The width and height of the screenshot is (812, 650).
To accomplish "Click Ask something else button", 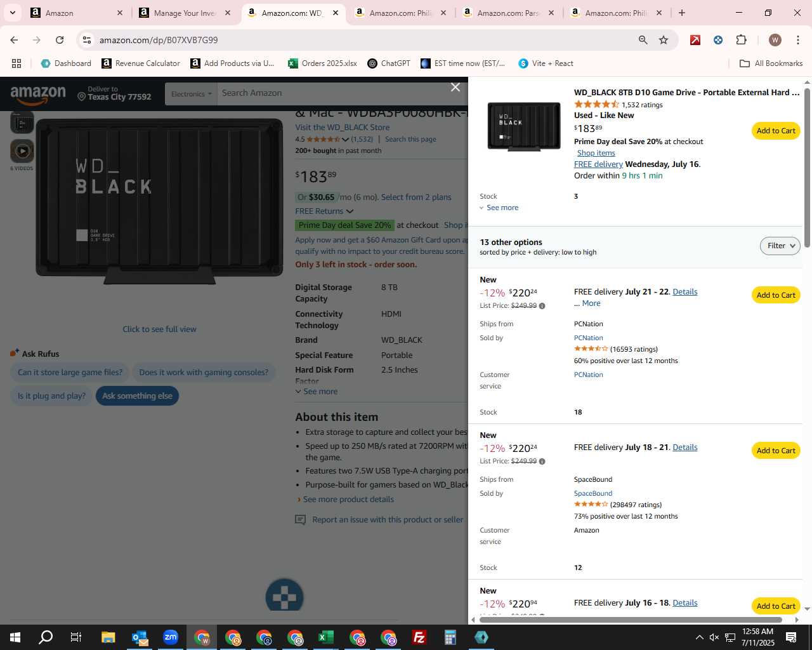I will coord(137,396).
